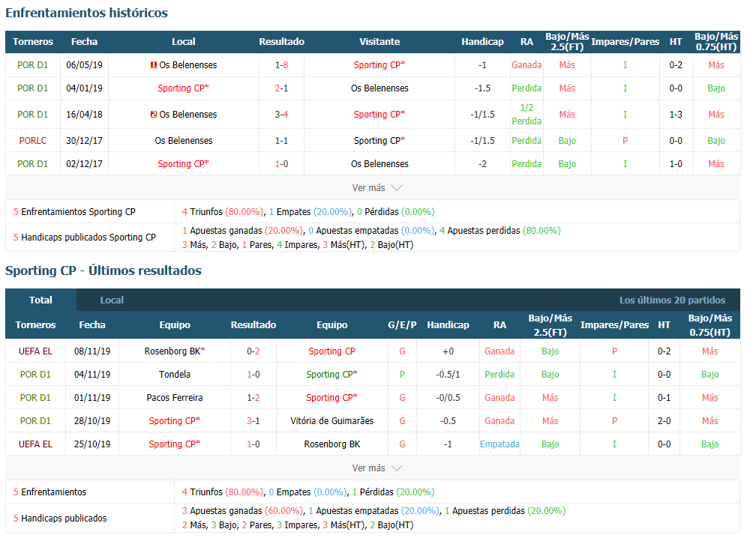The image size is (756, 538).
Task: Open the Tondela team link
Action: pos(175,374)
